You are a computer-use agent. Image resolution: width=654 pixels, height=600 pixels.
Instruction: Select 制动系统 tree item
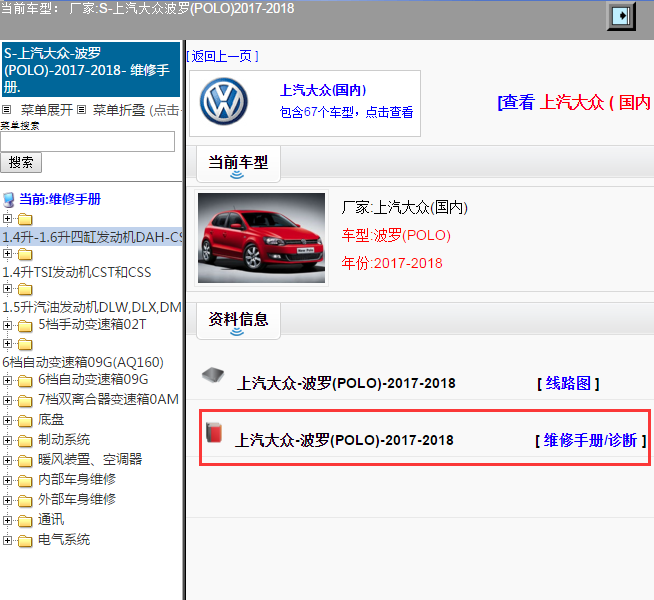tap(64, 439)
